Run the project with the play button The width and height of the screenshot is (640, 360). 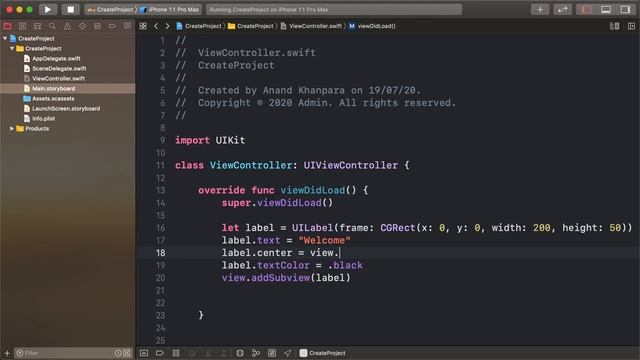pyautogui.click(x=48, y=9)
